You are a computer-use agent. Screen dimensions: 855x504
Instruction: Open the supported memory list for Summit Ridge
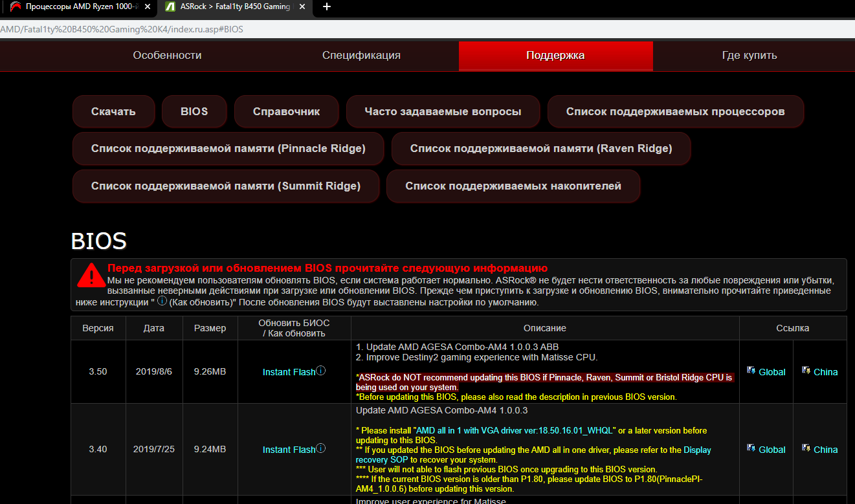pos(226,186)
